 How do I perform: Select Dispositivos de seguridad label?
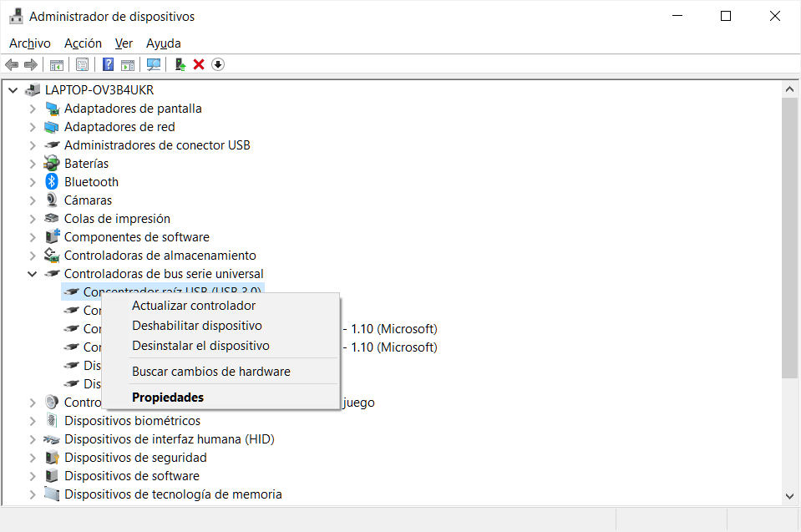(135, 458)
